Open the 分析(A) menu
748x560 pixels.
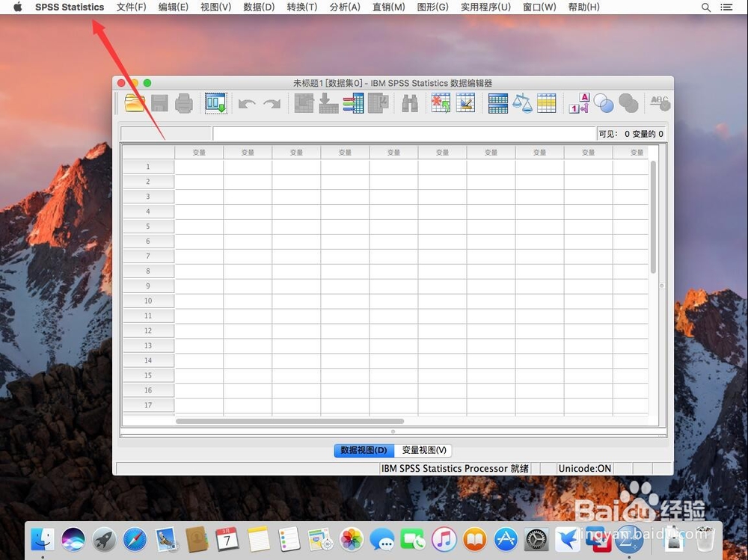click(x=345, y=7)
